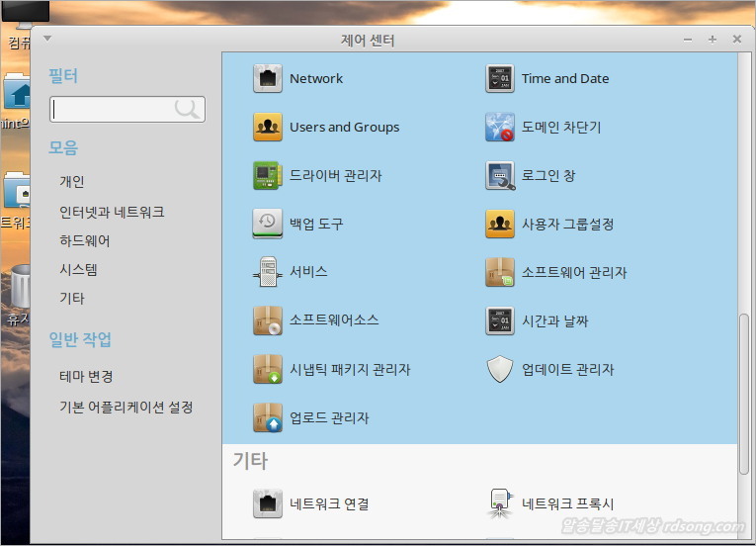Open 소프트웨어 관리자 icon
The width and height of the screenshot is (756, 546).
point(500,273)
